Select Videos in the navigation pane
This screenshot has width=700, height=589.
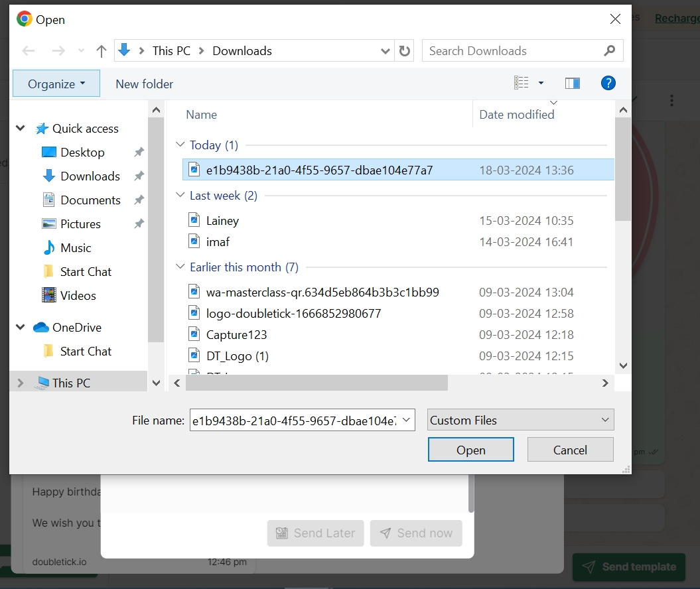(x=78, y=296)
